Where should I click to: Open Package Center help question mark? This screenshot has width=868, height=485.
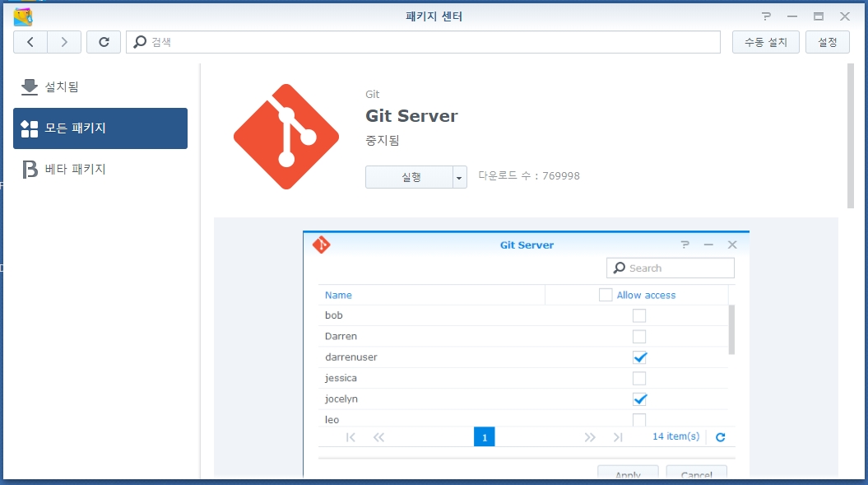(x=766, y=16)
